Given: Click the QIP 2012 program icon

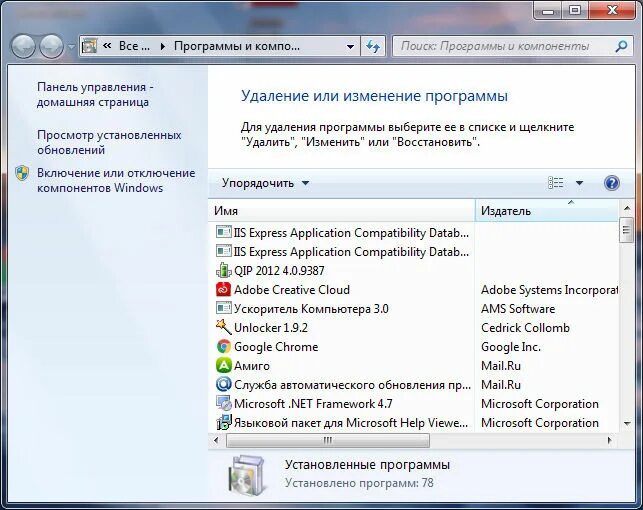Looking at the screenshot, I should coord(223,271).
